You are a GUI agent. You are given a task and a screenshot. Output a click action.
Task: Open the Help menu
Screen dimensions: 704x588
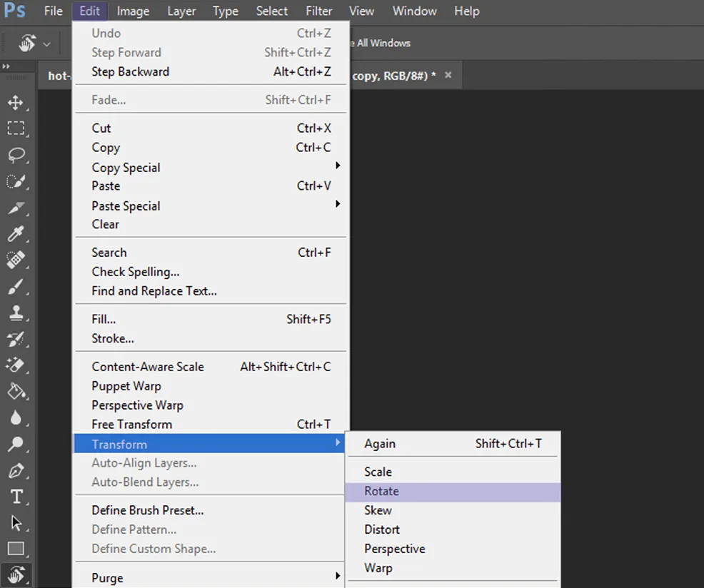click(466, 11)
